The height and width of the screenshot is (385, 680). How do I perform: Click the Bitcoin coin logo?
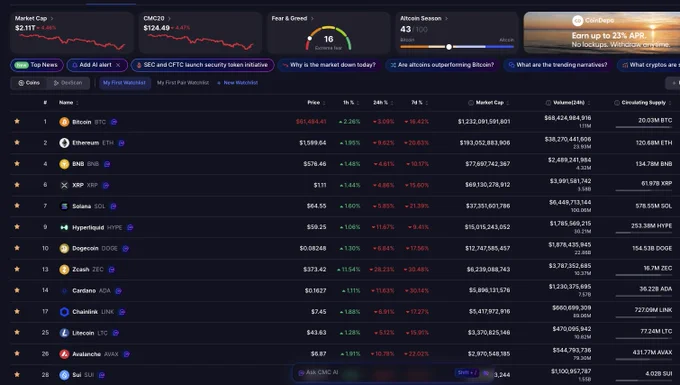click(64, 122)
